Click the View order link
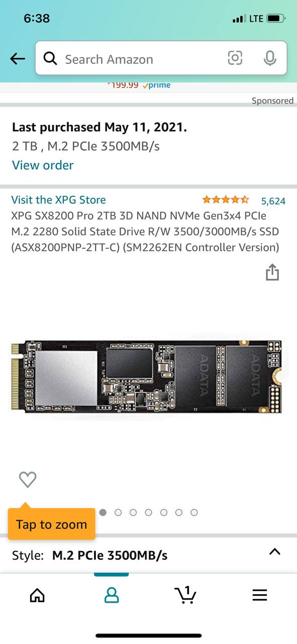This screenshot has width=297, height=644. pyautogui.click(x=43, y=165)
